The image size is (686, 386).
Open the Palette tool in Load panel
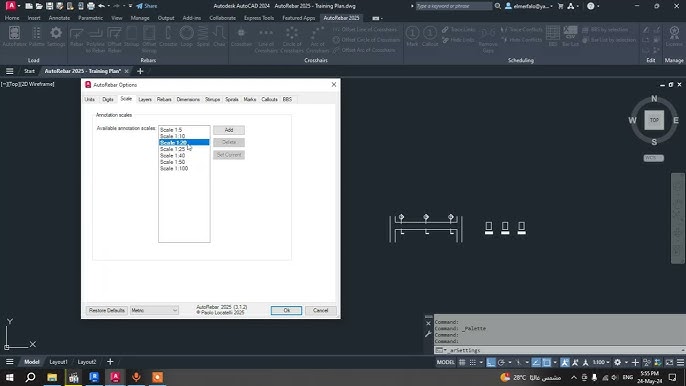coord(37,36)
